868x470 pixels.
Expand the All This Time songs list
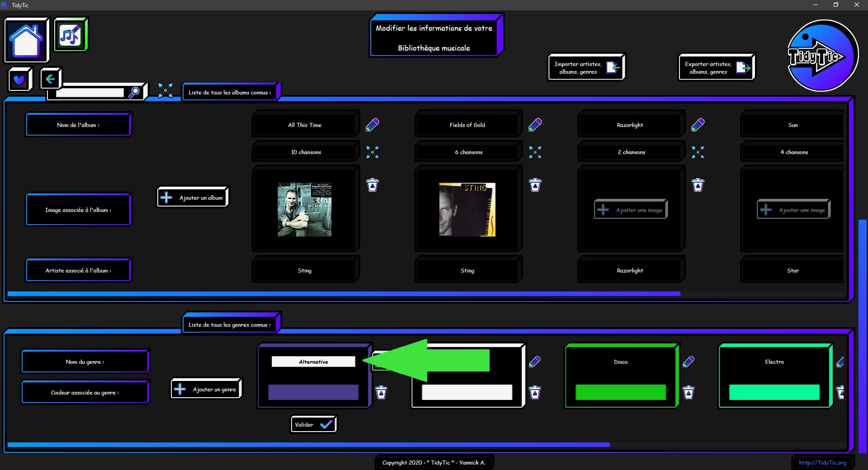(372, 152)
